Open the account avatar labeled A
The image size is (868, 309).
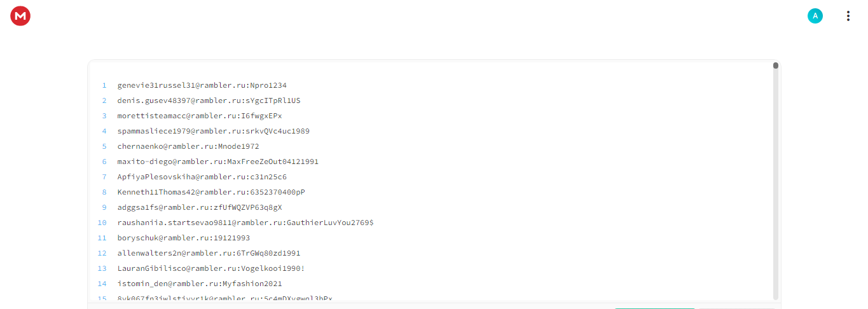pos(815,16)
